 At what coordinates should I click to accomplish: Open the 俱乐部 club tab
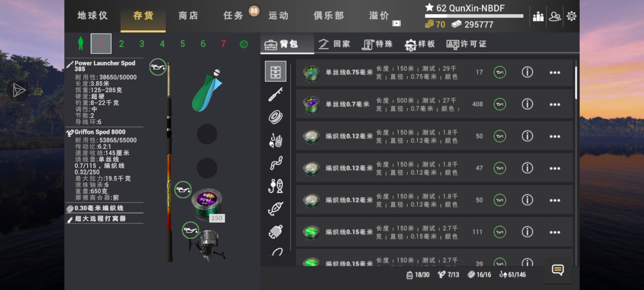pos(329,15)
